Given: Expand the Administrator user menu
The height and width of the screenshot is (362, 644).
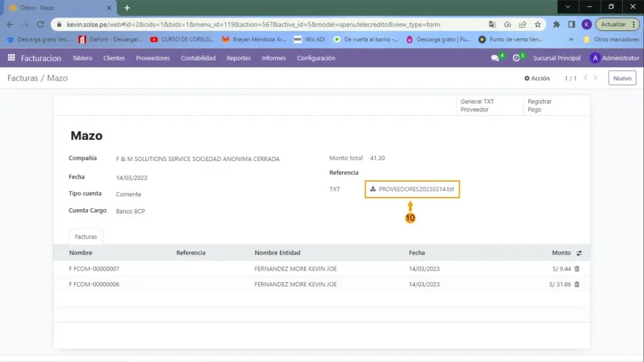Looking at the screenshot, I should pyautogui.click(x=614, y=58).
